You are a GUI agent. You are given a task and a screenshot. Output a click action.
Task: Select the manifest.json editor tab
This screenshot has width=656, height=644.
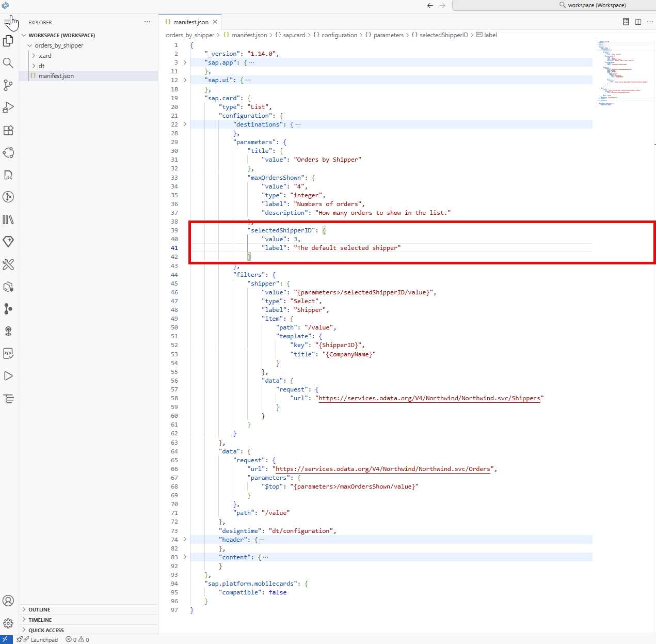(190, 22)
